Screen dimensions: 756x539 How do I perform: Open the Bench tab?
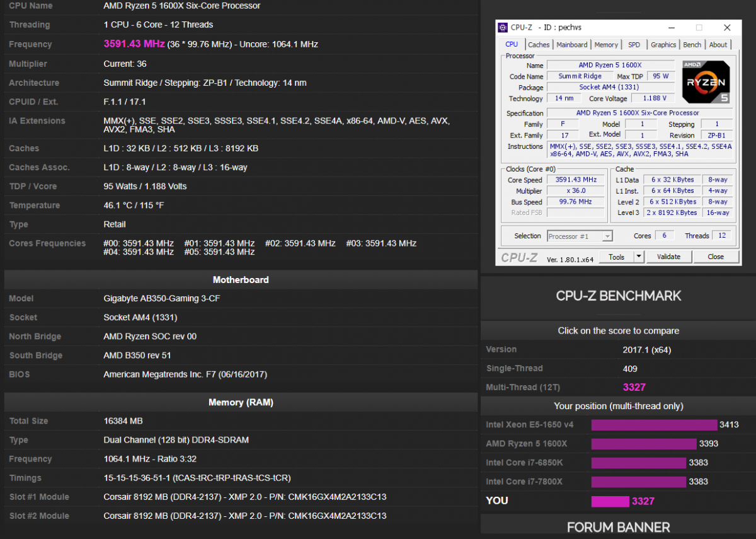[692, 45]
